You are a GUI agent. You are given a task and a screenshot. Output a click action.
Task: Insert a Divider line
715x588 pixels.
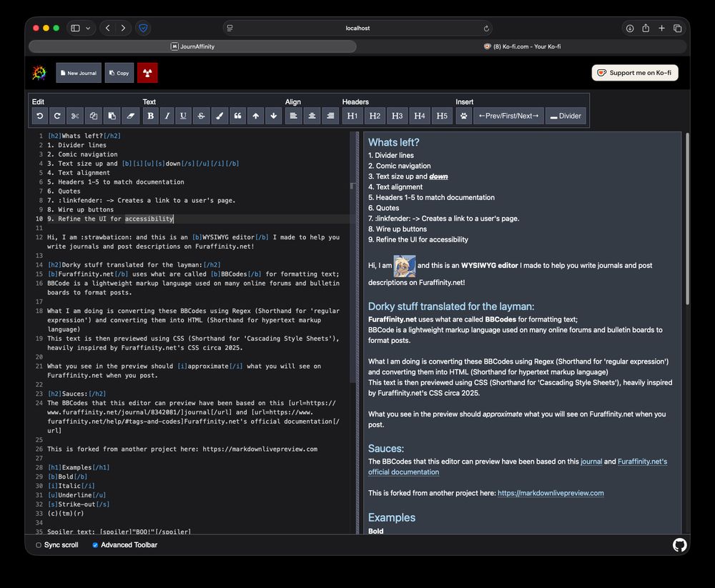566,116
